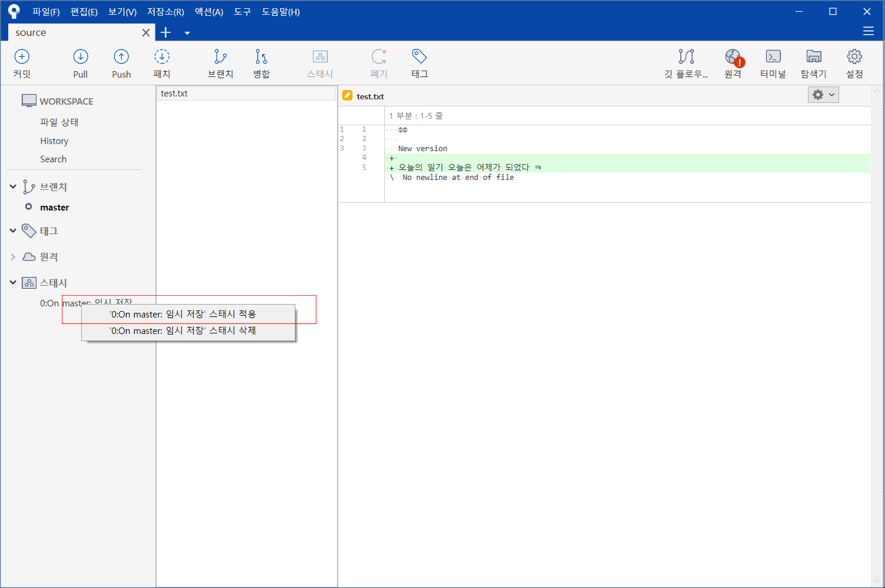Click the test.txt diff header title
This screenshot has width=885, height=588.
tap(370, 96)
